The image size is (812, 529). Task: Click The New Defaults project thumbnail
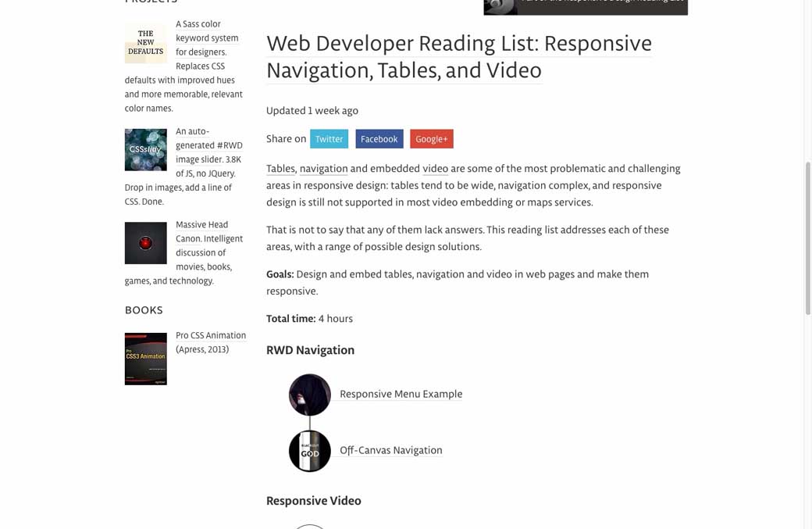coord(145,42)
